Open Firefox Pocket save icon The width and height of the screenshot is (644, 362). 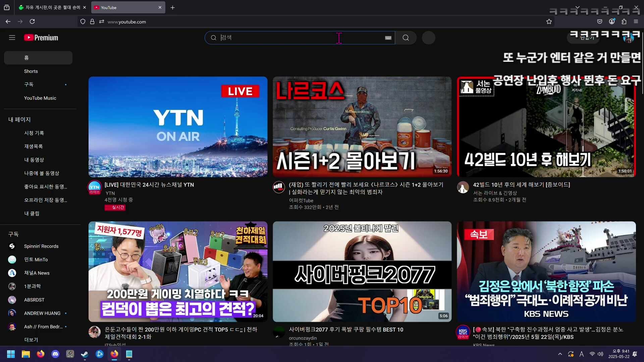(600, 21)
